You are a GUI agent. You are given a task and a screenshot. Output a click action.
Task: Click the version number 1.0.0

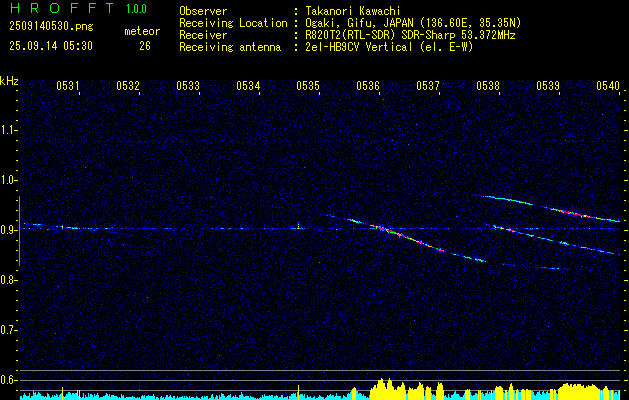click(x=136, y=9)
